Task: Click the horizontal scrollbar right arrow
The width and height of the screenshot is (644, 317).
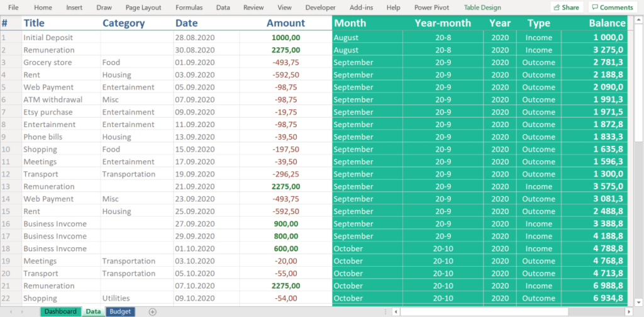Action: [x=628, y=312]
